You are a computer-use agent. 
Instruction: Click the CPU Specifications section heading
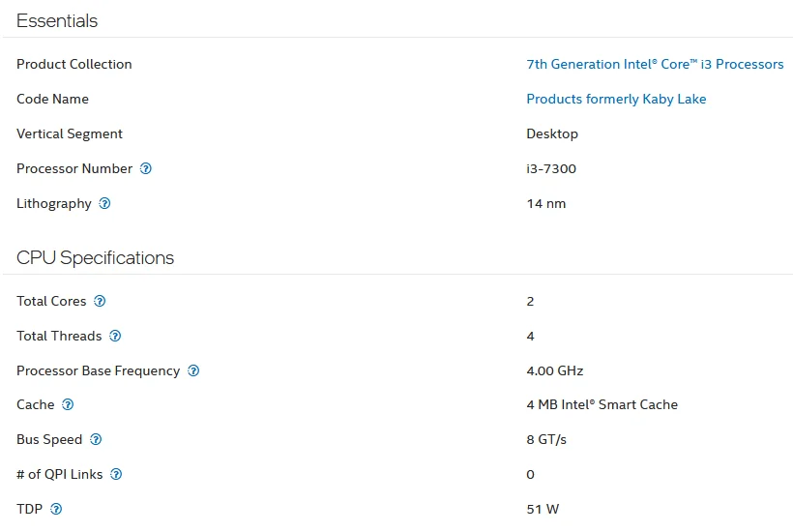click(x=96, y=257)
